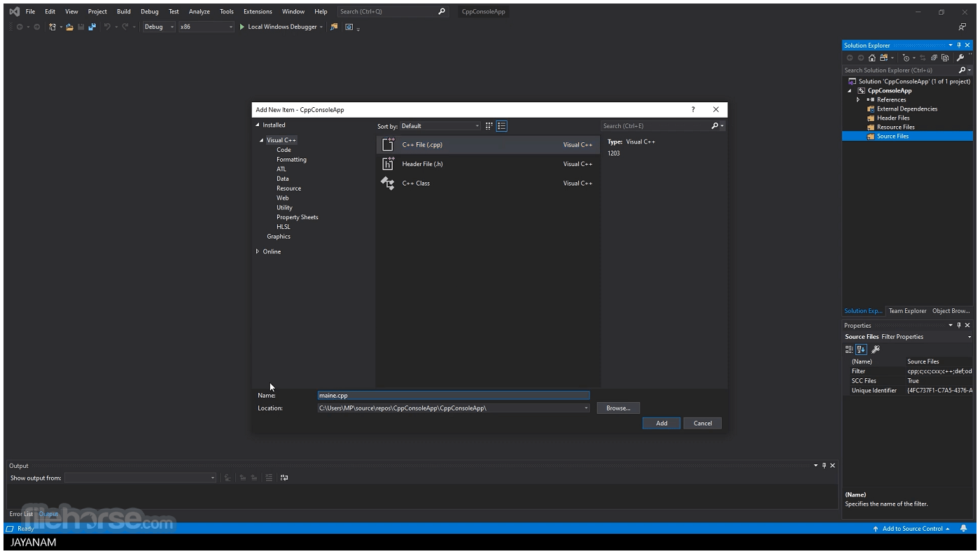Select External Dependencies in Solution Explorer
The width and height of the screenshot is (980, 554).
907,109
